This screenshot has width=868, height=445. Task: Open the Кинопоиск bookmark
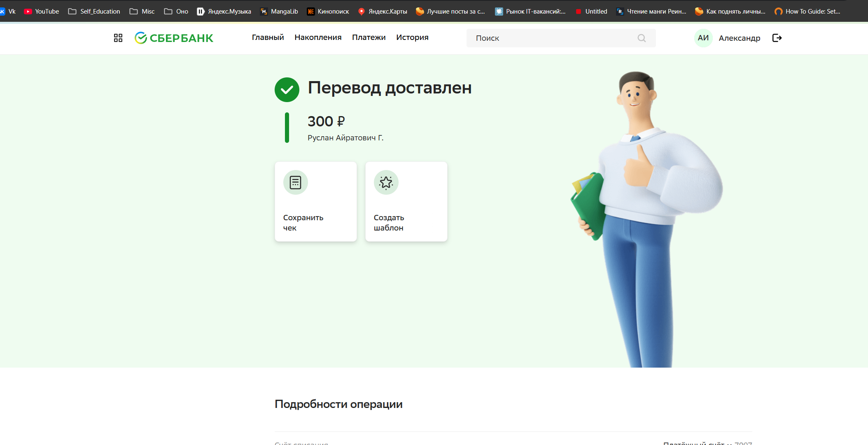328,12
